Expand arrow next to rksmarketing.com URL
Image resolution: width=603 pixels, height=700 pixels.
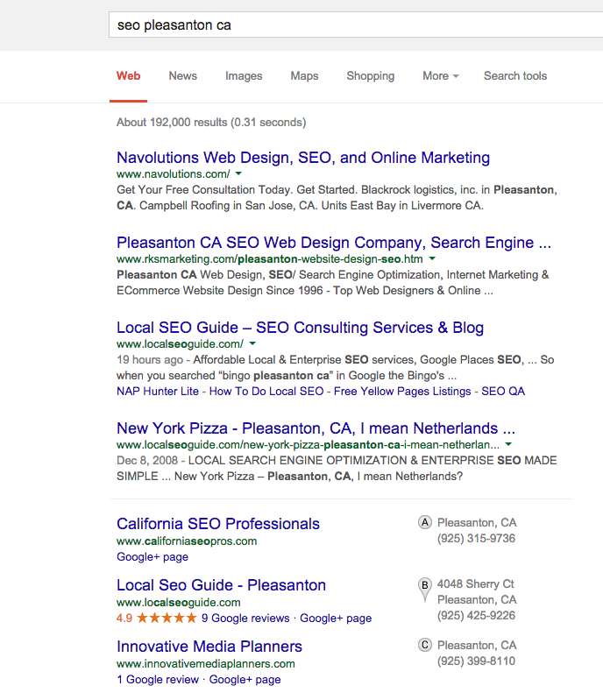coord(432,258)
